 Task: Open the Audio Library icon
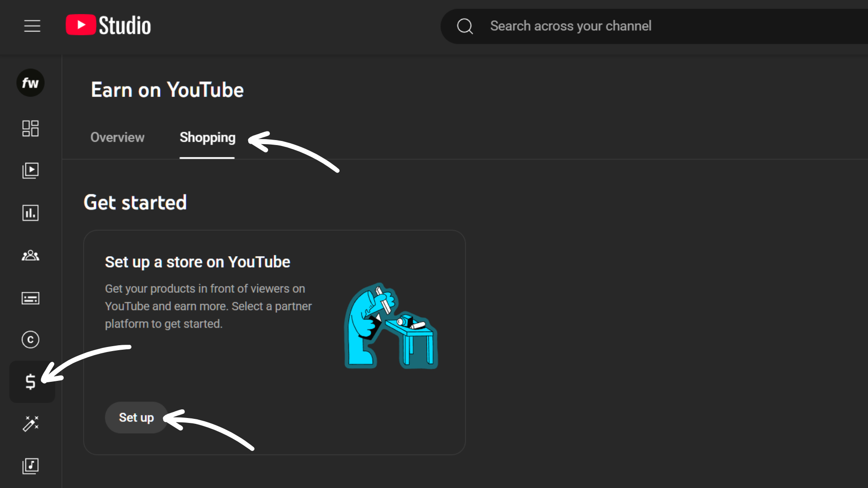30,466
